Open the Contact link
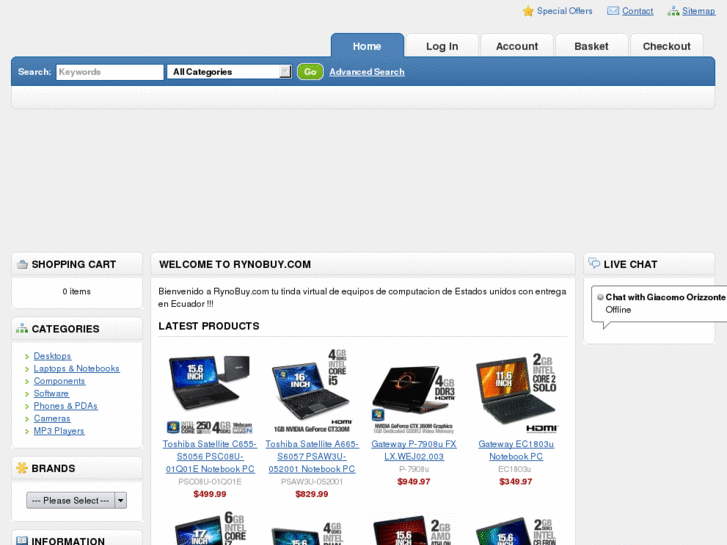This screenshot has height=545, width=727. coord(638,11)
